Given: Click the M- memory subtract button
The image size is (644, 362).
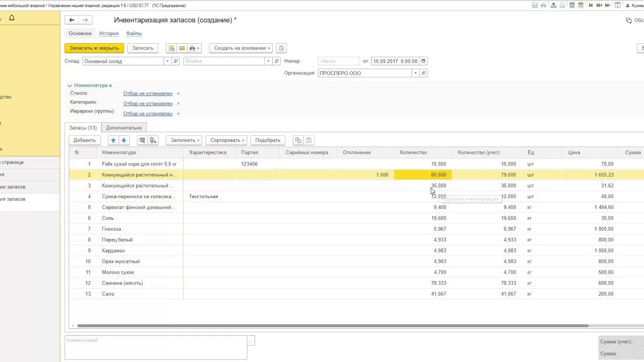Looking at the screenshot, I should point(608,6).
